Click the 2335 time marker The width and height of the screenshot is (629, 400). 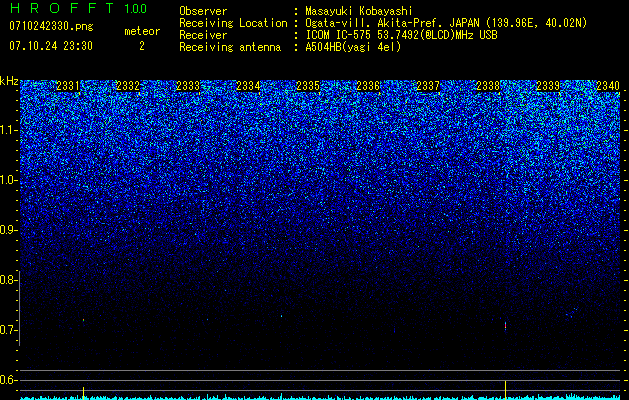[308, 86]
